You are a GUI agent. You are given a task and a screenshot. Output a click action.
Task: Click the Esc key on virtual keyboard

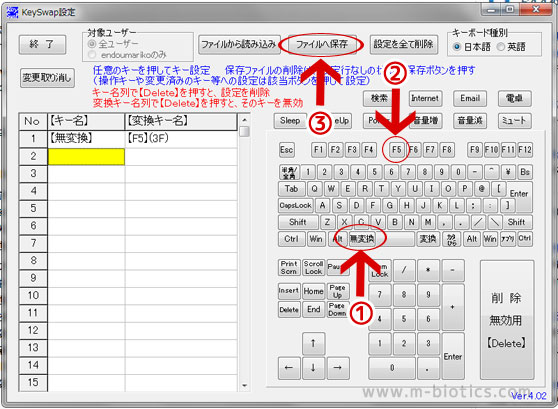[286, 150]
